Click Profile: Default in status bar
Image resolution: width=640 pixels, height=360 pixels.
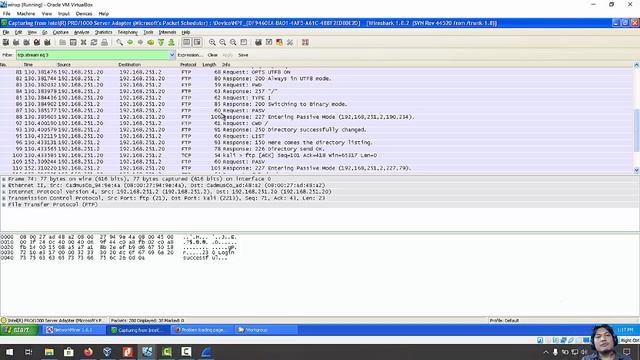click(504, 320)
